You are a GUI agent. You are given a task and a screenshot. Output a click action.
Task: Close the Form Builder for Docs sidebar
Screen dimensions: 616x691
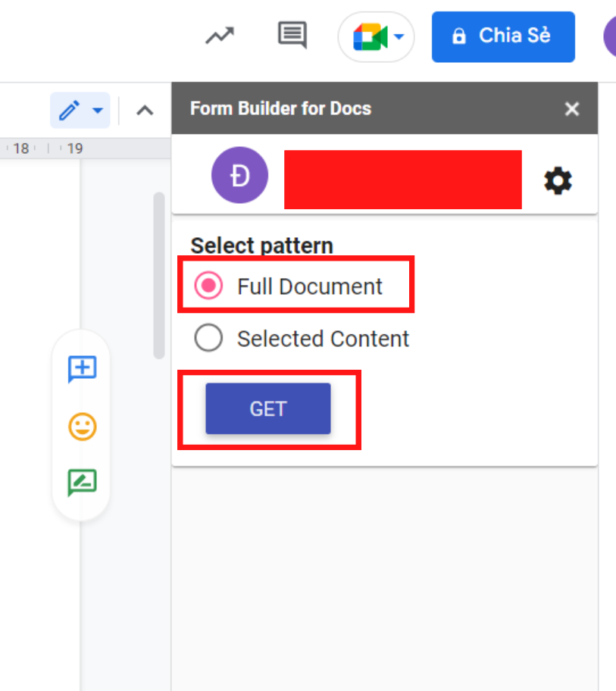pyautogui.click(x=572, y=109)
